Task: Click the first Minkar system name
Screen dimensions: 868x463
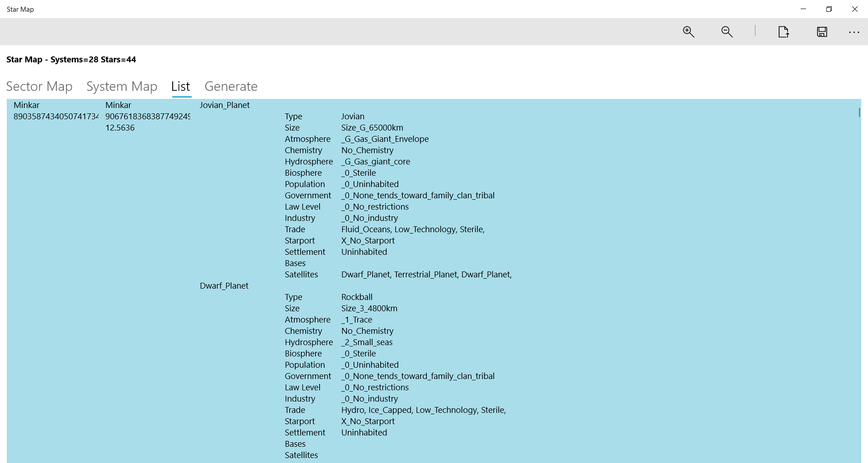Action: [x=27, y=105]
